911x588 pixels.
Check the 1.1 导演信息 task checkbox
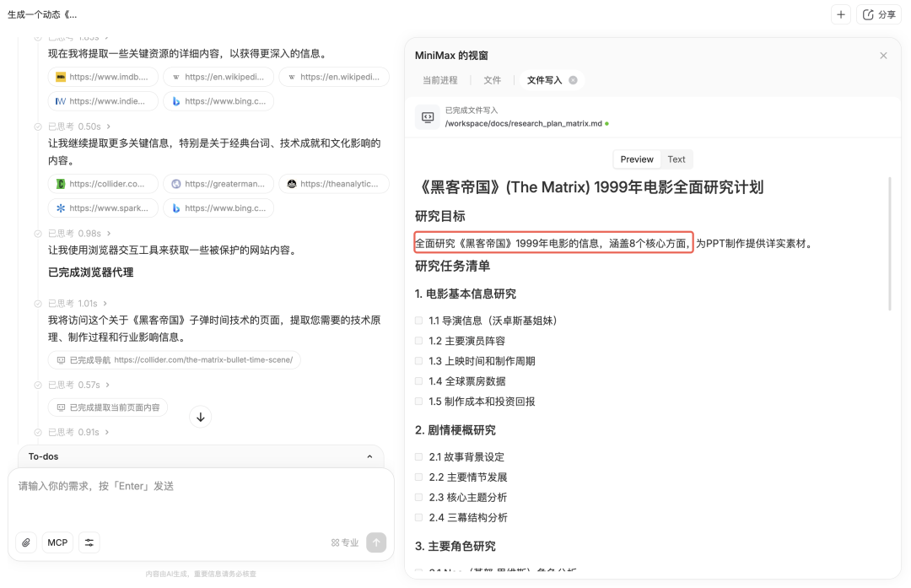pos(418,321)
